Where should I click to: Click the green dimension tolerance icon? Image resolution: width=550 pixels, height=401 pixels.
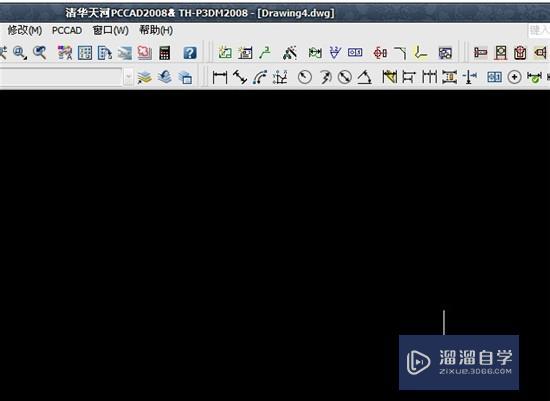point(315,53)
